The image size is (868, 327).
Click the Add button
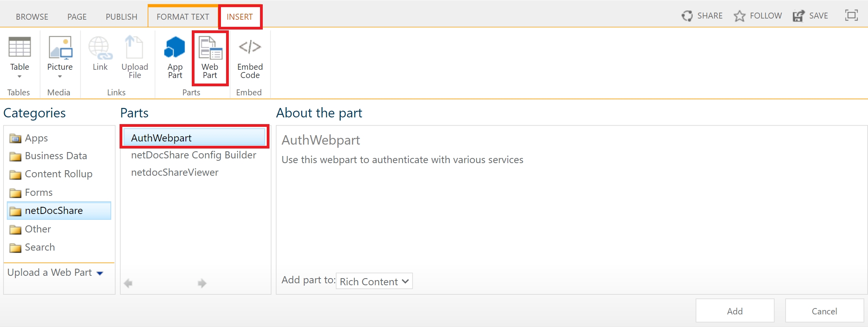coord(735,311)
